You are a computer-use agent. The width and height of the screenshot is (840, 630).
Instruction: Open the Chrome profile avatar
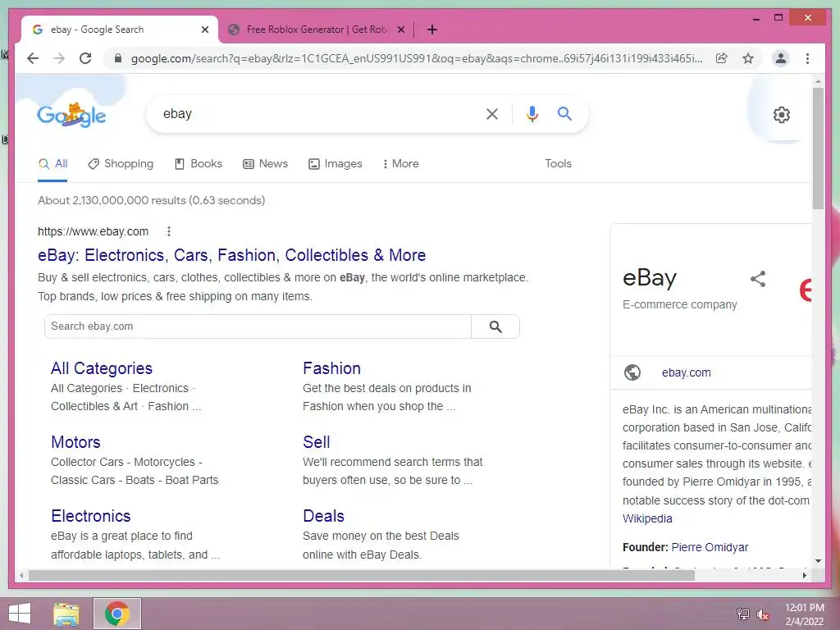(x=781, y=58)
